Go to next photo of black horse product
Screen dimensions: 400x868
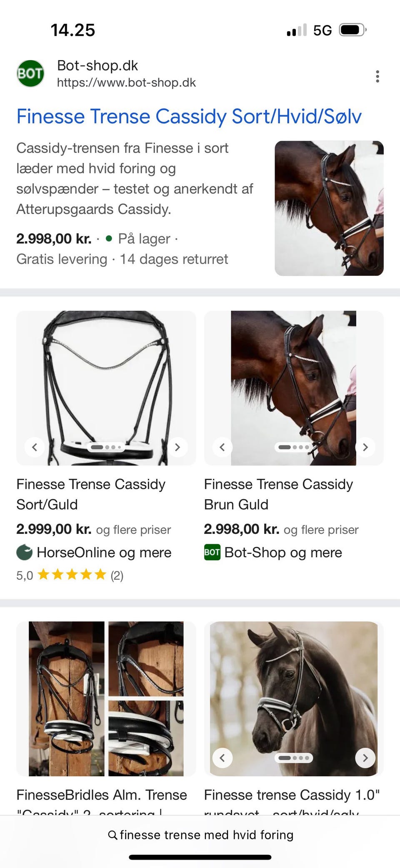coord(365,758)
